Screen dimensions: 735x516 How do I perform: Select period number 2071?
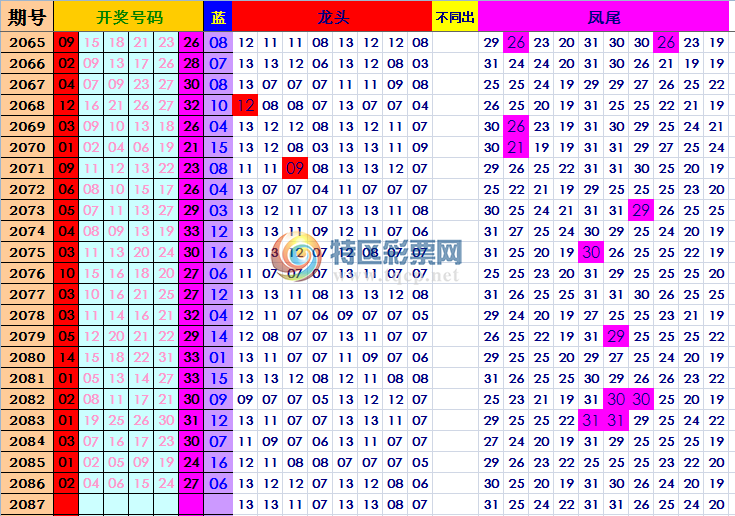[x=27, y=169]
